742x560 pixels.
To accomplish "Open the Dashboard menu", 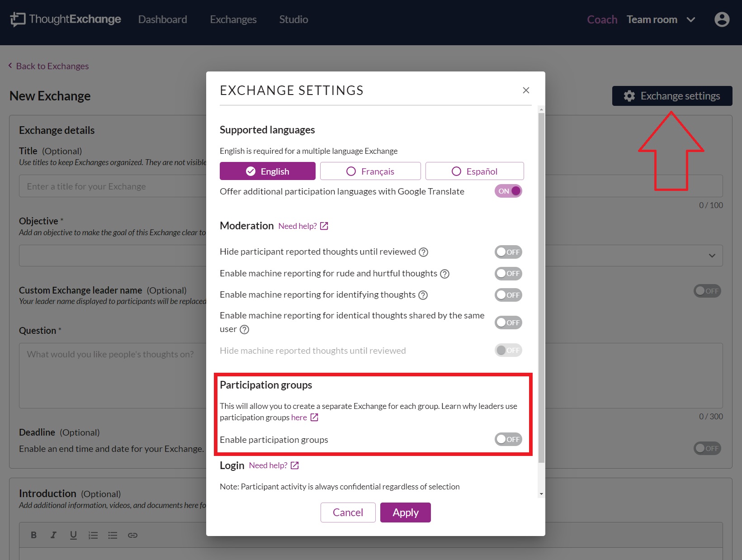I will (163, 19).
